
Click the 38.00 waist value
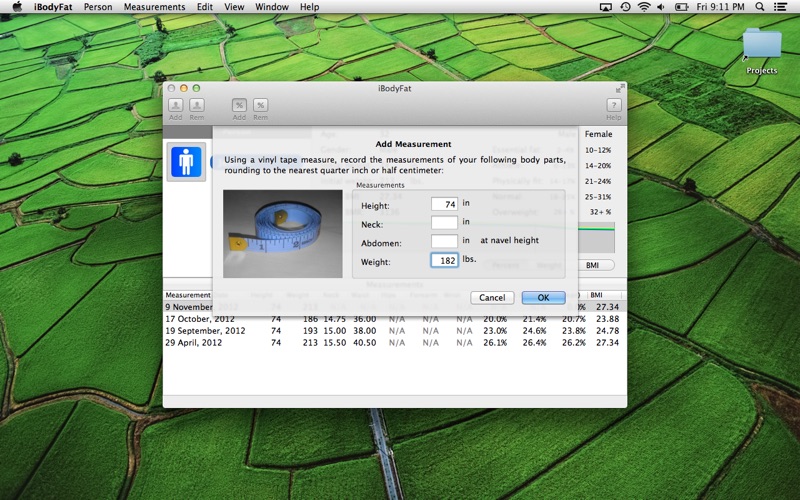coord(365,331)
